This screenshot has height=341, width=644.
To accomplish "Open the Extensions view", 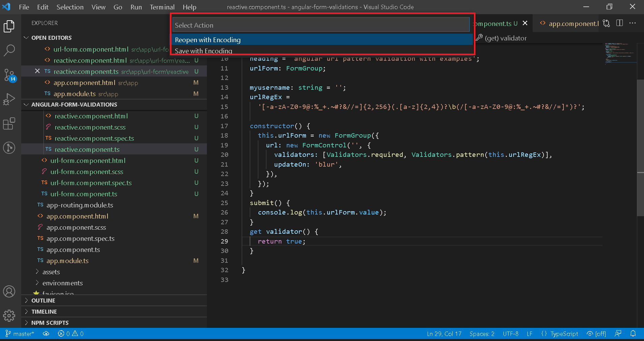I will (x=9, y=123).
